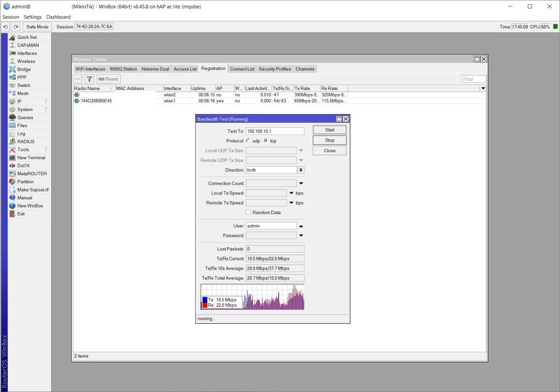This screenshot has width=560, height=392.
Task: Toggle Safe Mode button
Action: click(x=37, y=27)
